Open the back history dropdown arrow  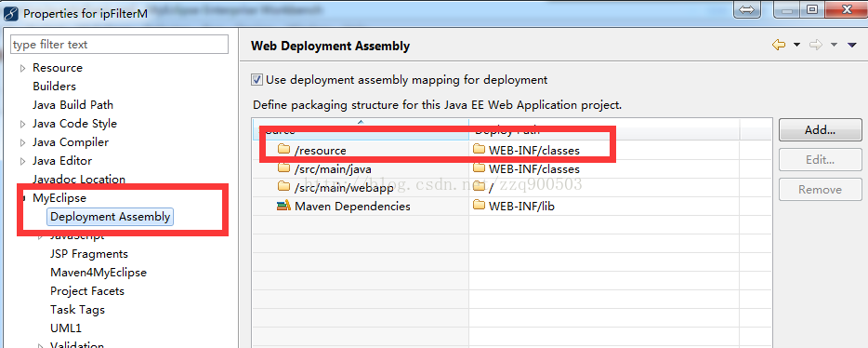coord(796,45)
